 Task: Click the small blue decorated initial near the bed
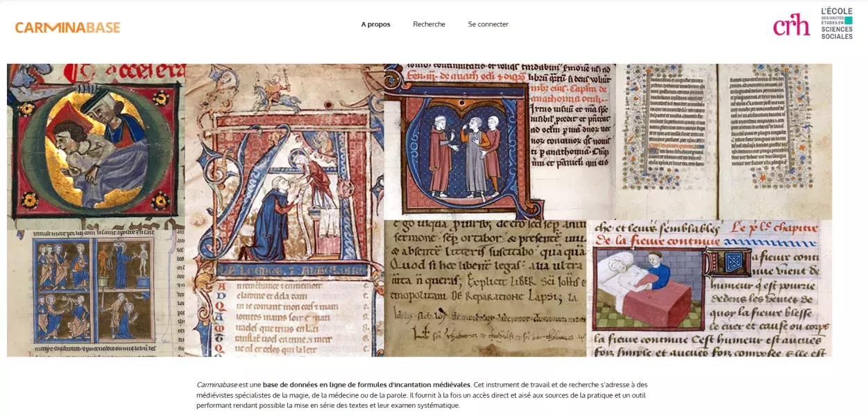coord(727,262)
